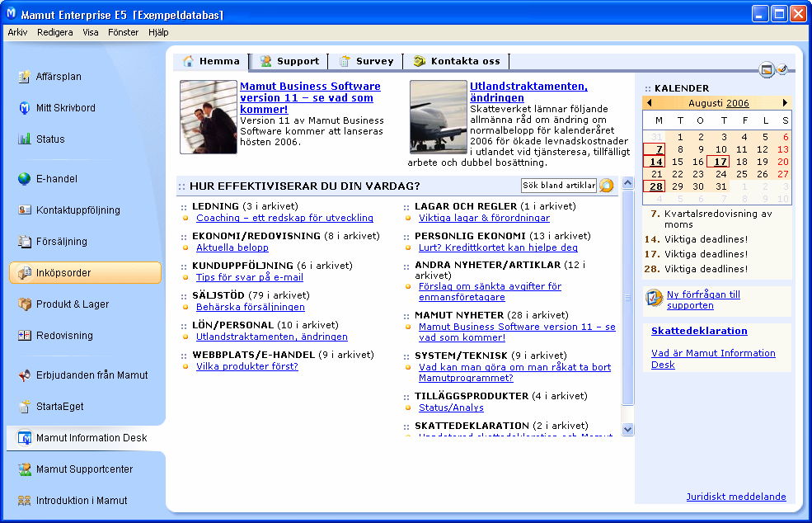Viewport: 812px width, 523px height.
Task: Open Förslag om sänkta avgifter link
Action: pyautogui.click(x=490, y=292)
